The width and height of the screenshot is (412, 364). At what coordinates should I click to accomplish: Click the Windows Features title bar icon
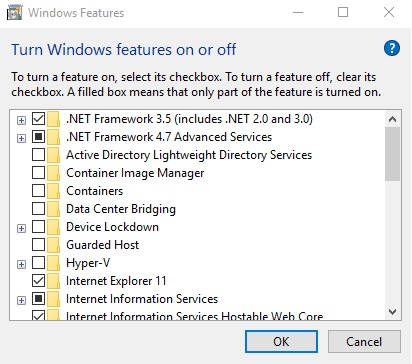tap(14, 13)
